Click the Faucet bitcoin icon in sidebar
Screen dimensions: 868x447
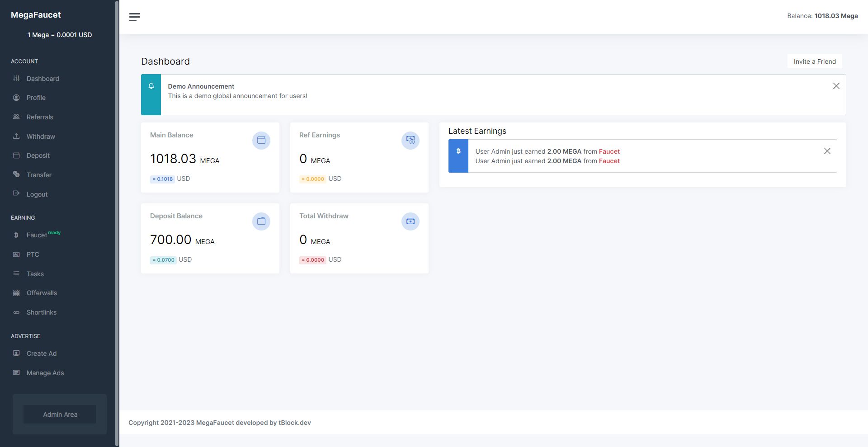16,235
